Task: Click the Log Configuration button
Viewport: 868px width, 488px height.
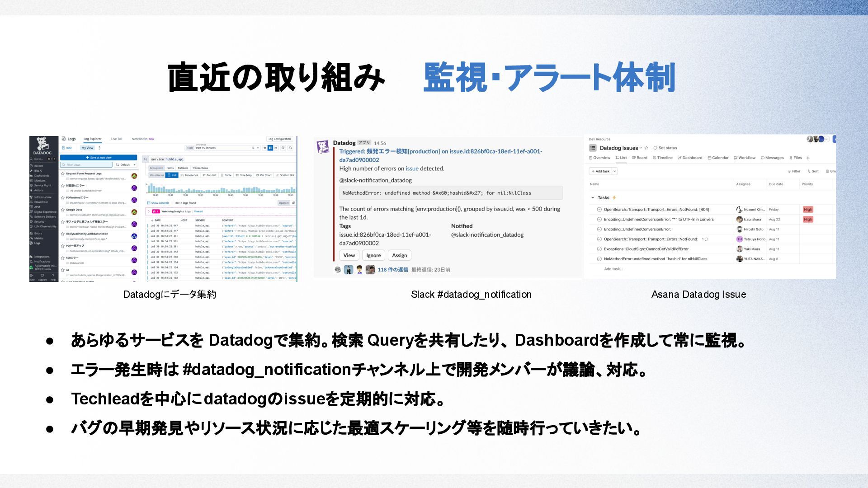Action: pos(280,139)
